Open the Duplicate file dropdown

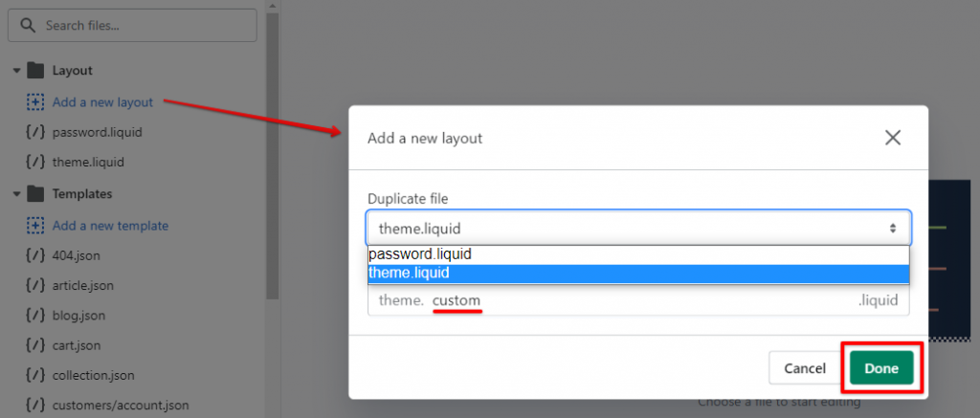(638, 228)
